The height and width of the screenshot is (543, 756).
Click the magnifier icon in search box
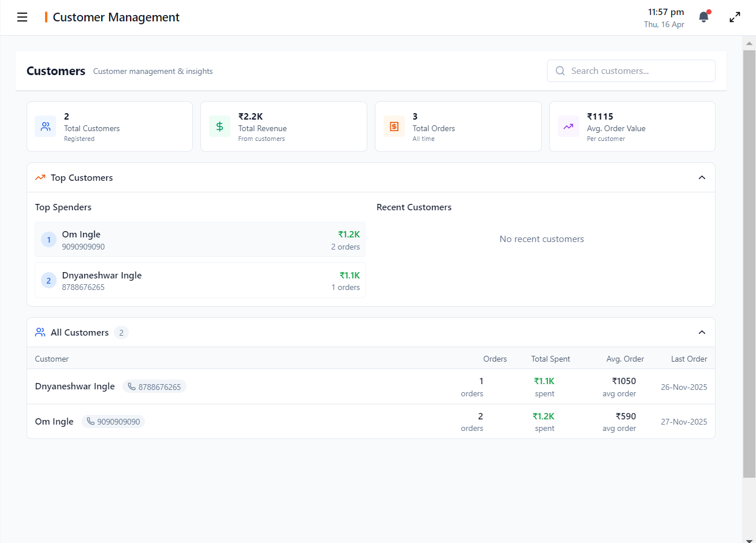pos(560,71)
